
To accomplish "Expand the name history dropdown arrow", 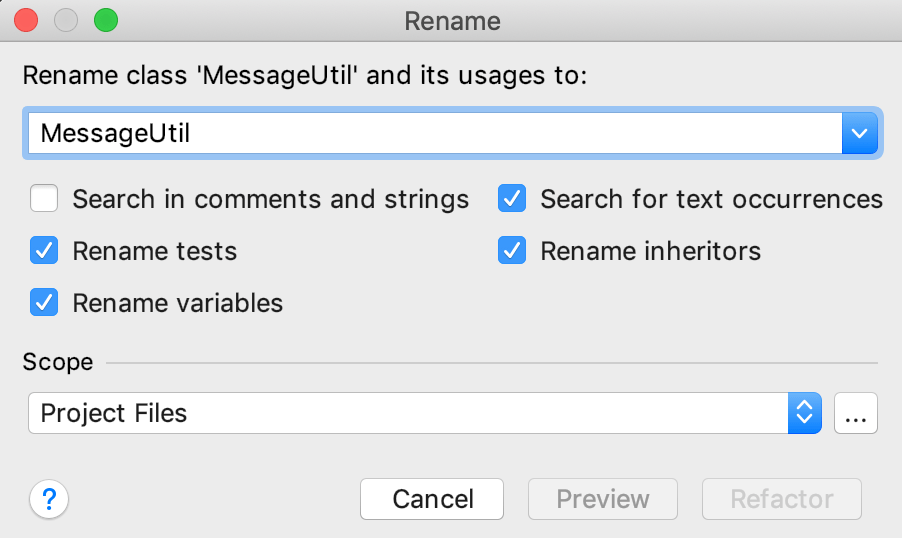I will pyautogui.click(x=859, y=133).
